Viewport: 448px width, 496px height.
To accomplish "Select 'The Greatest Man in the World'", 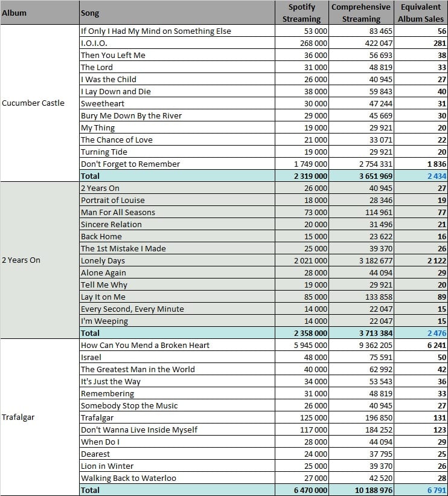I will (177, 369).
